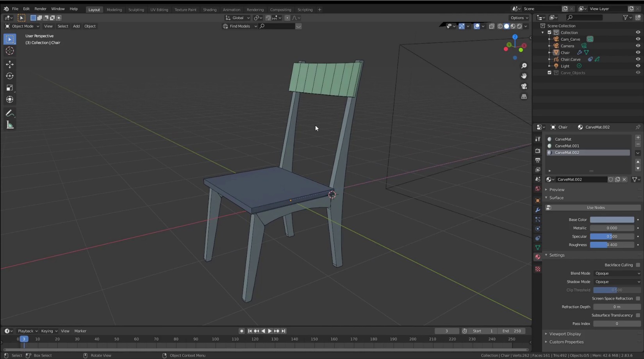The height and width of the screenshot is (359, 644).
Task: Jump to the timeline end frame
Action: [284, 331]
